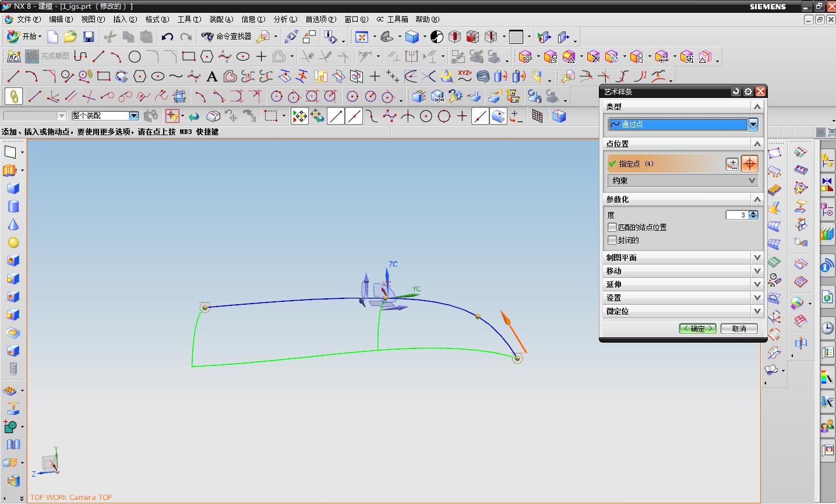This screenshot has width=836, height=504.
Task: Click the 指定点 (4) row
Action: 665,164
